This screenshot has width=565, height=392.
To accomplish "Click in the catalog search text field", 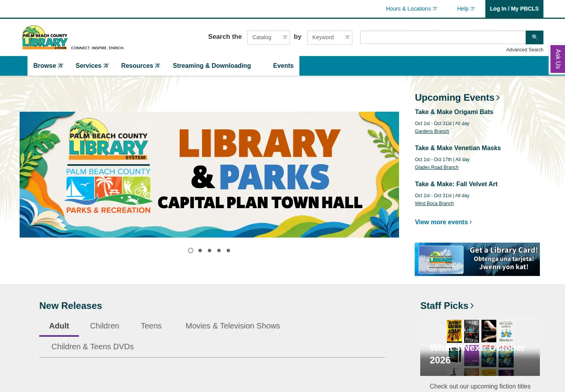I will (443, 37).
